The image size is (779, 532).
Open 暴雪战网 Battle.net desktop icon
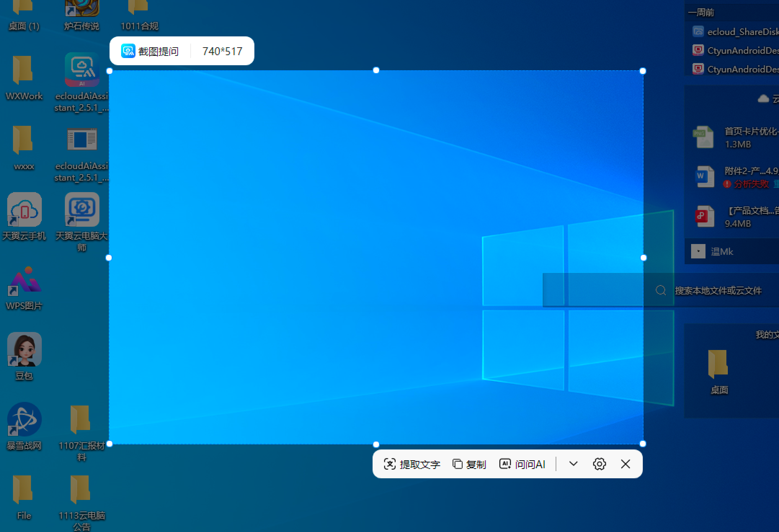24,420
